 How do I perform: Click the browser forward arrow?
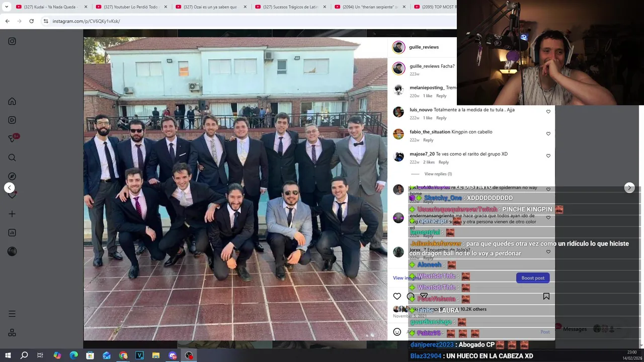(x=19, y=21)
